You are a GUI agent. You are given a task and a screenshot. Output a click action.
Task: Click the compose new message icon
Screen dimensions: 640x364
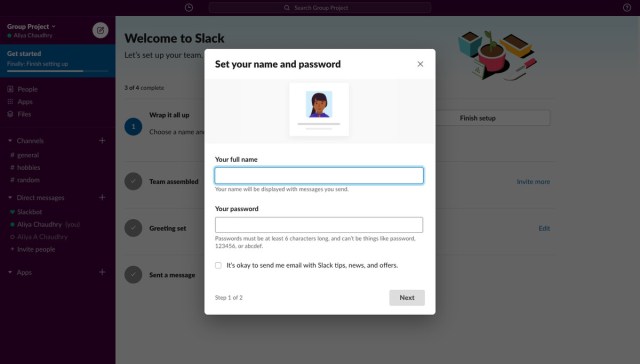pos(100,30)
